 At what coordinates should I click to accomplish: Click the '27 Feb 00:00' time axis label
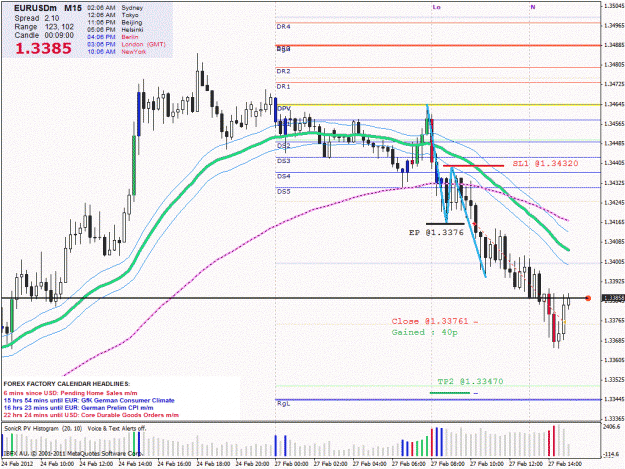click(x=292, y=464)
